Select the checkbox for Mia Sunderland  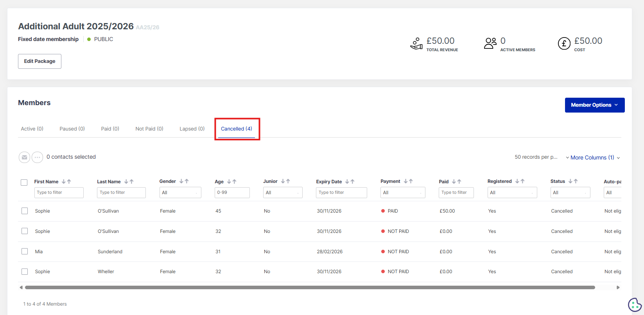25,251
